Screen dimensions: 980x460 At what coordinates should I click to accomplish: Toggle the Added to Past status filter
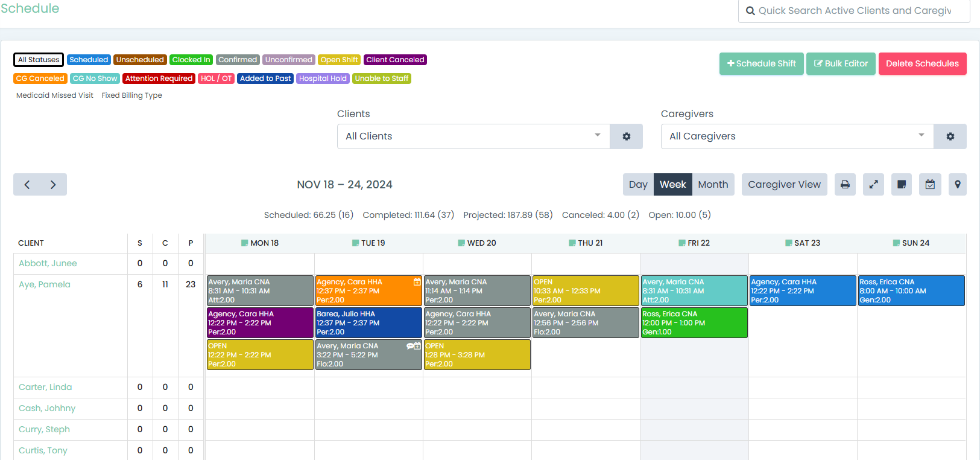[x=265, y=78]
